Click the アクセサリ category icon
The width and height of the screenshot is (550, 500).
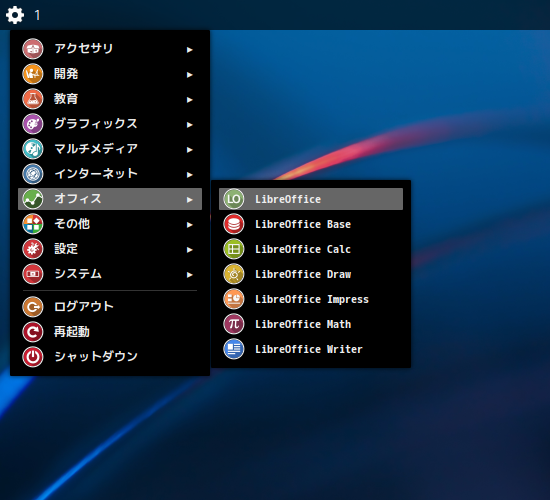[x=33, y=49]
